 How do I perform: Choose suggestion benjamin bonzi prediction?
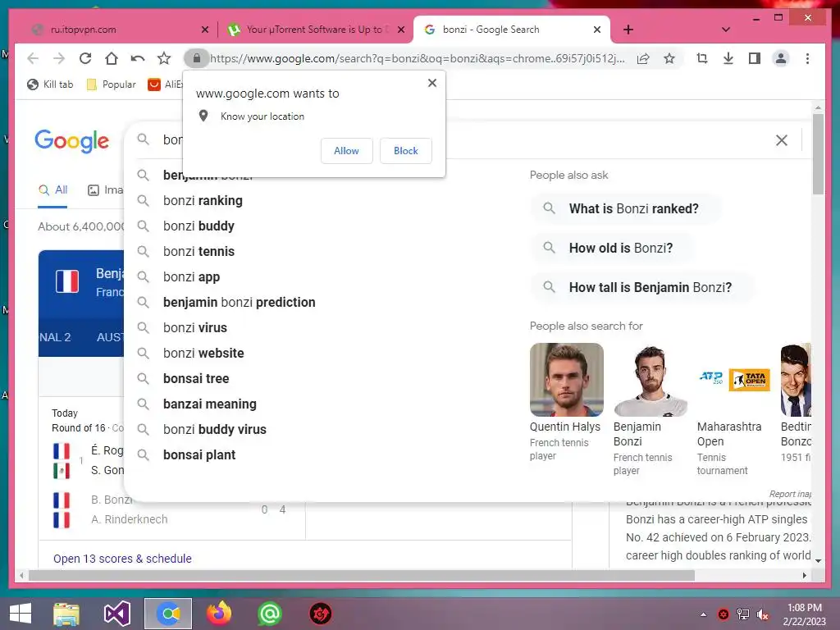[x=239, y=302]
